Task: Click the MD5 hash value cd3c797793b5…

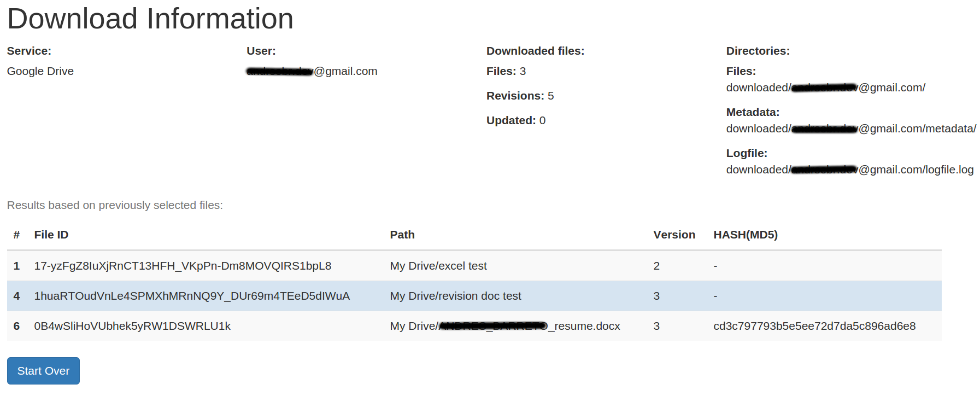Action: 814,326
